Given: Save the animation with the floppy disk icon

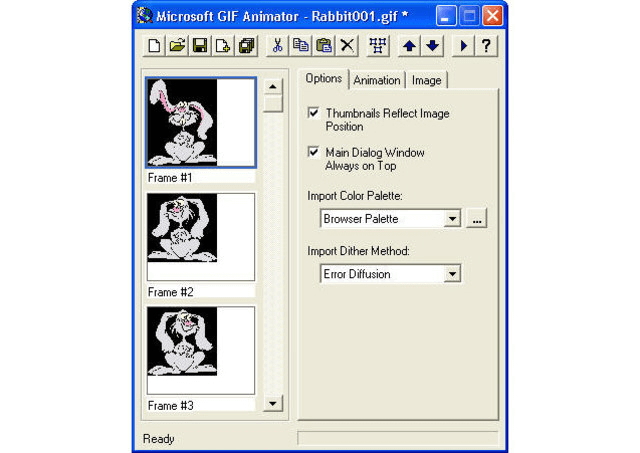Looking at the screenshot, I should [x=200, y=45].
